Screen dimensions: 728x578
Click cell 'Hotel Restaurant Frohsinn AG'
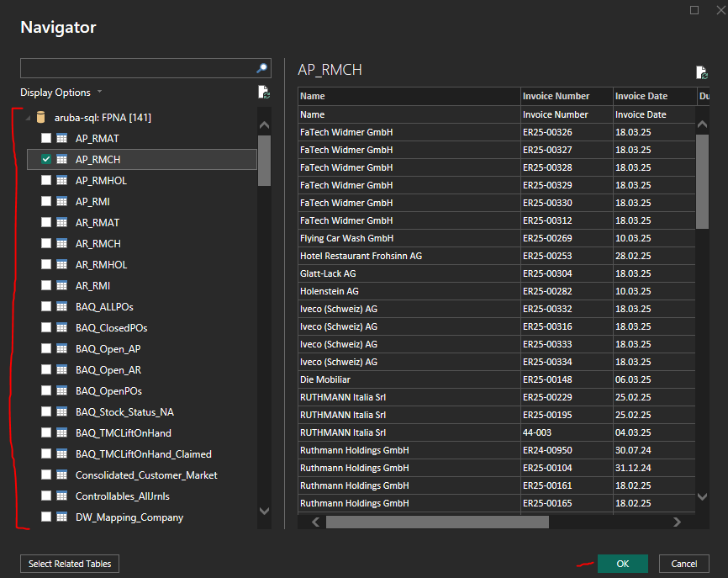(x=409, y=256)
